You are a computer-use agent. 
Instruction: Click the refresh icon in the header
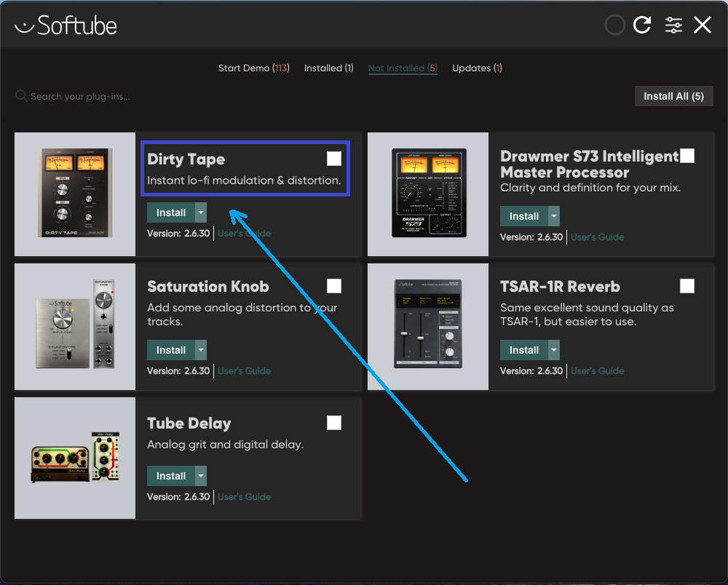(x=642, y=25)
